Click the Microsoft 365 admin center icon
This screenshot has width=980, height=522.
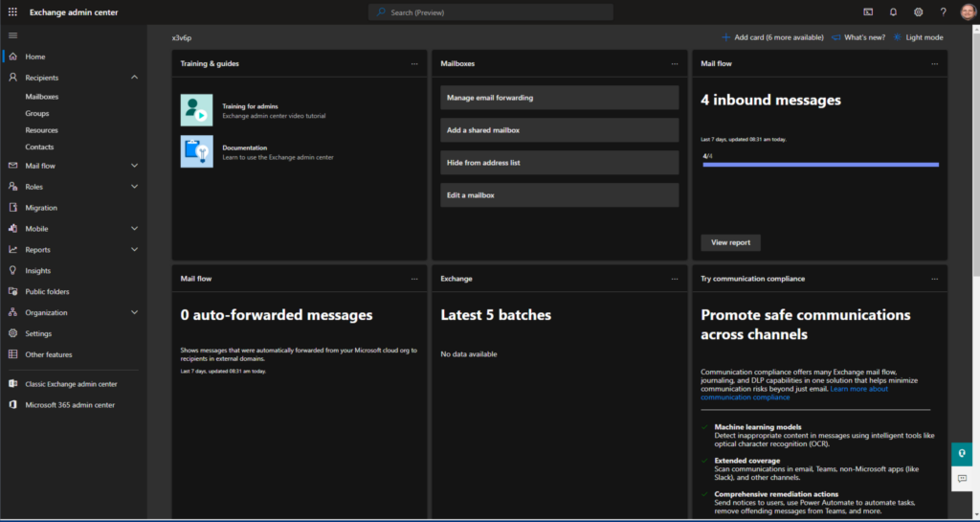[x=12, y=405]
